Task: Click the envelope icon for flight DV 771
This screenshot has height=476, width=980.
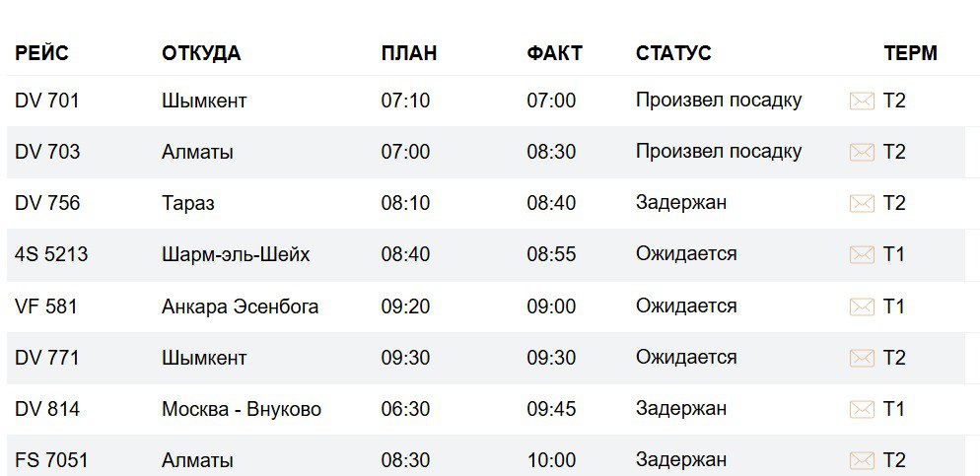Action: click(x=862, y=358)
